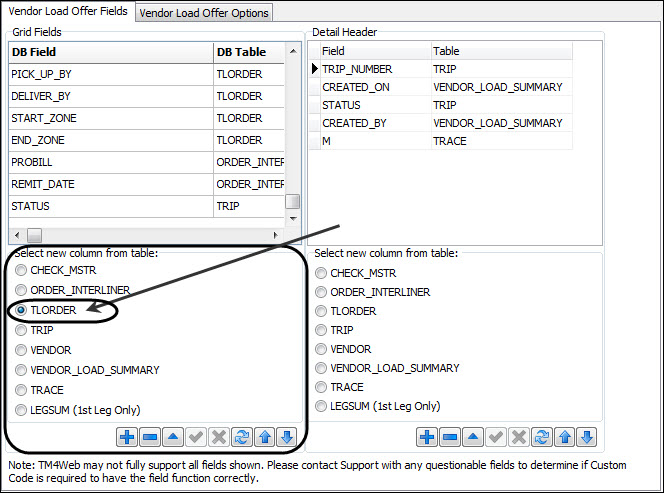
Task: Cancel Grid Fields edit with X icon
Action: click(x=219, y=437)
